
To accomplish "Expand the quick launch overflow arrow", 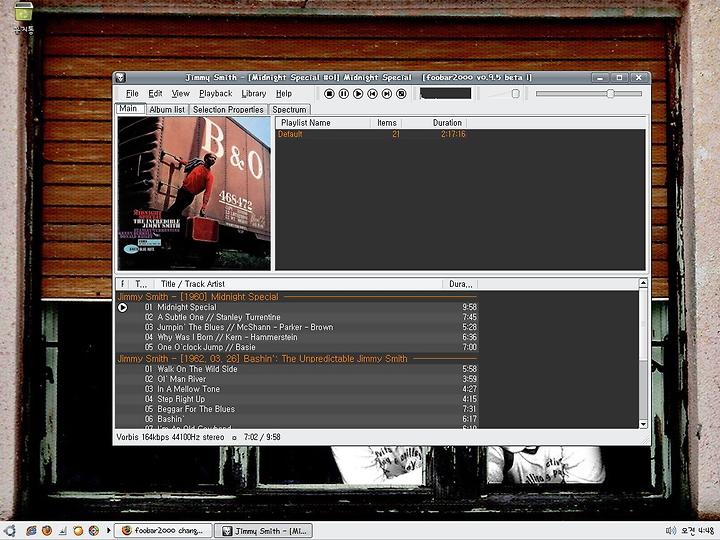I will pos(108,531).
